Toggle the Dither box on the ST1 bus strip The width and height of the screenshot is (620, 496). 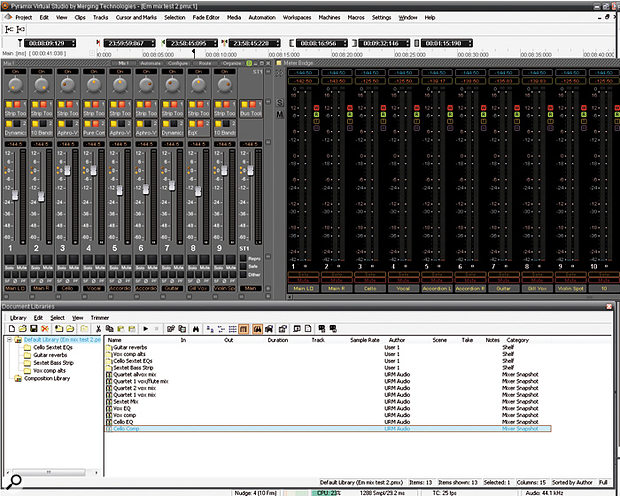coord(243,275)
